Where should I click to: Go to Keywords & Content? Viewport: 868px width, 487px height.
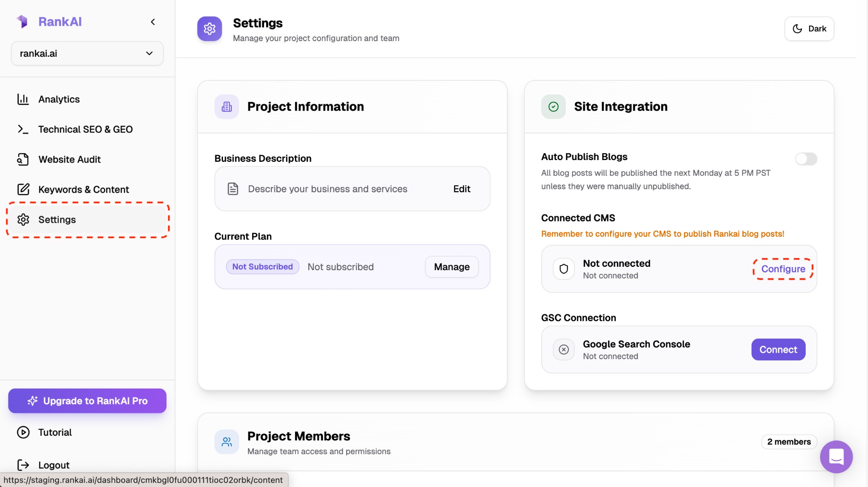[83, 189]
